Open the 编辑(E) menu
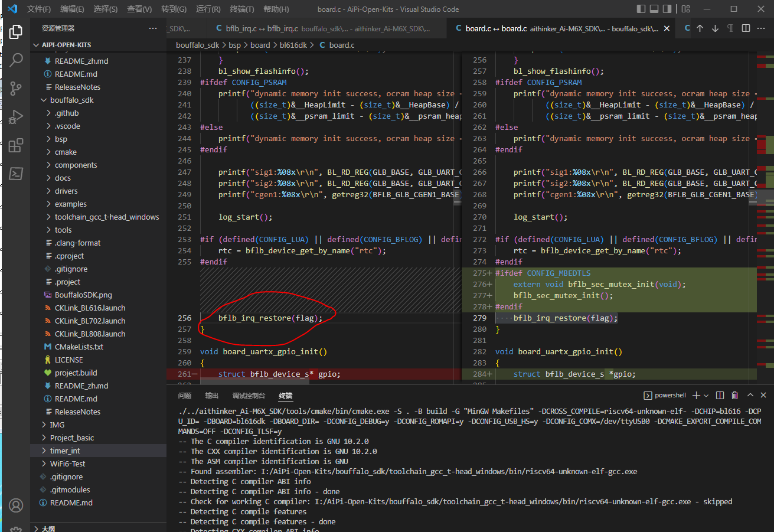Image resolution: width=774 pixels, height=532 pixels. [72, 9]
